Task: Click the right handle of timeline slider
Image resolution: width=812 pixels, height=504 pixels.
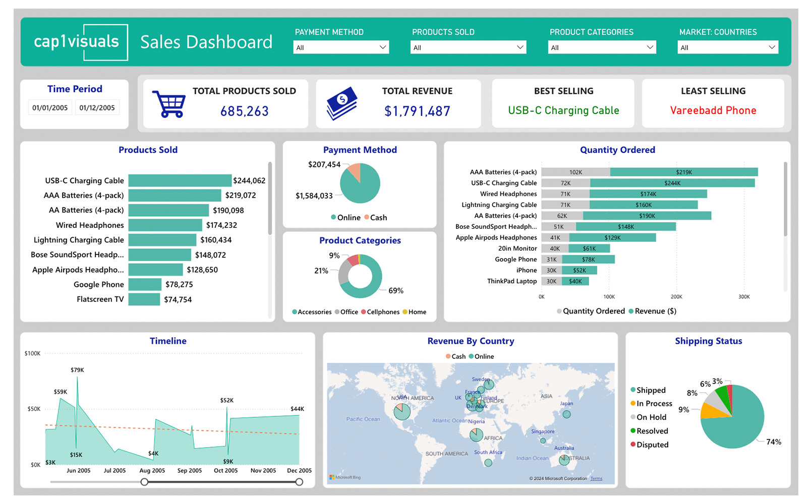Action: tap(299, 482)
